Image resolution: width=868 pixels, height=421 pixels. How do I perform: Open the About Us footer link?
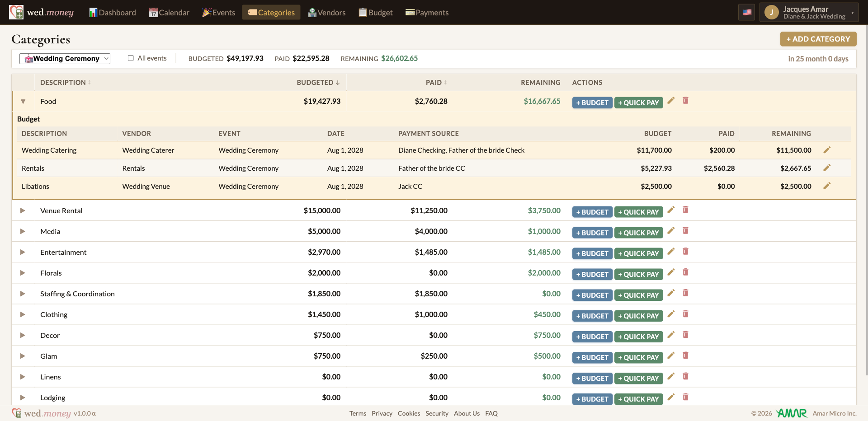coord(467,413)
